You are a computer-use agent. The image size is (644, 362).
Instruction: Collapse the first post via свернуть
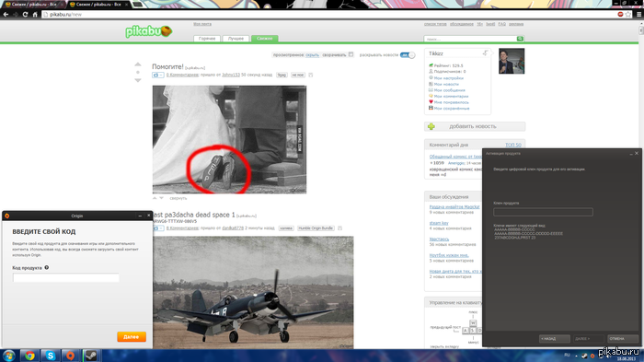click(x=178, y=198)
